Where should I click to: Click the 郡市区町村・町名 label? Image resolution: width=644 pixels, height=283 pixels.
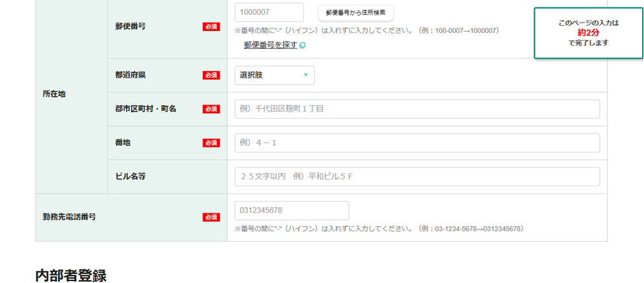[x=146, y=109]
